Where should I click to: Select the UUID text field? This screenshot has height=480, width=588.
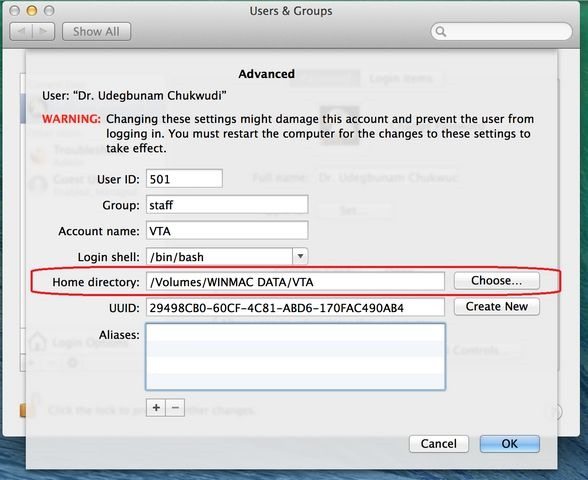[295, 308]
